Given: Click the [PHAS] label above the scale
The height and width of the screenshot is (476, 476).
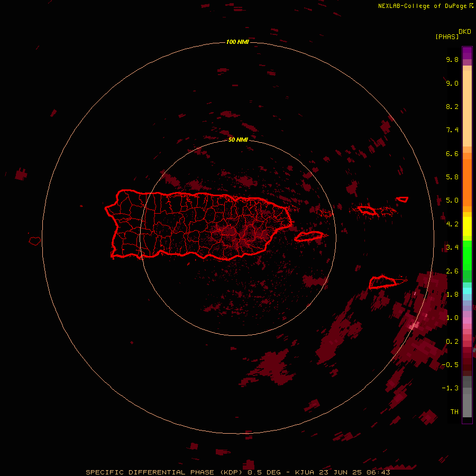Looking at the screenshot, I should [x=447, y=37].
